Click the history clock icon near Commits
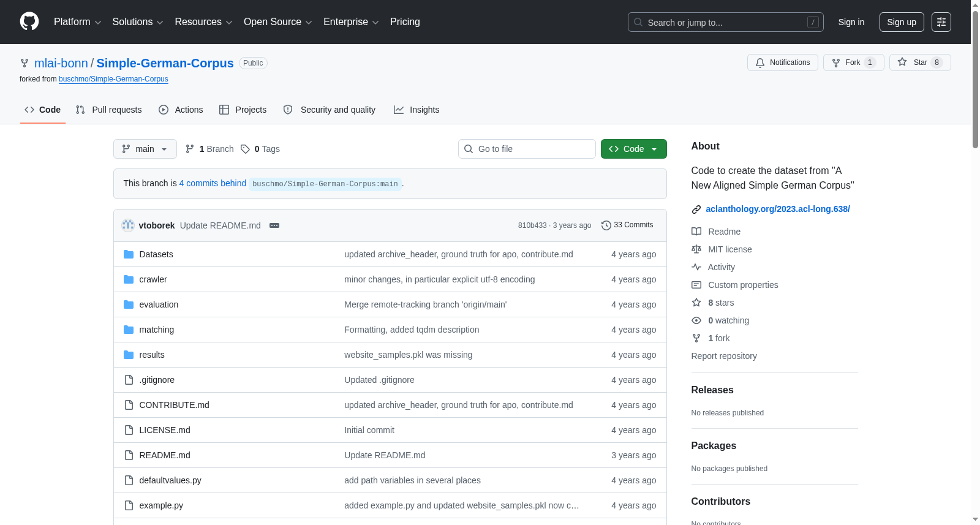 [x=606, y=225]
